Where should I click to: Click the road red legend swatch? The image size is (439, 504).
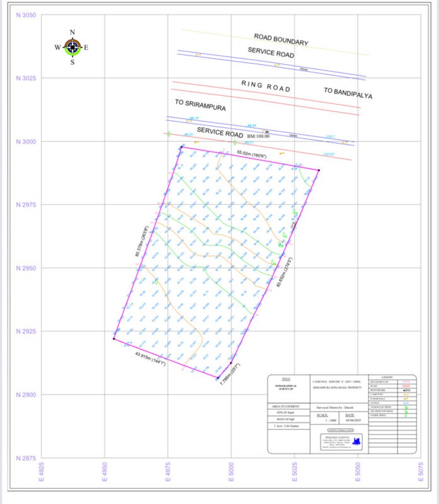406,386
